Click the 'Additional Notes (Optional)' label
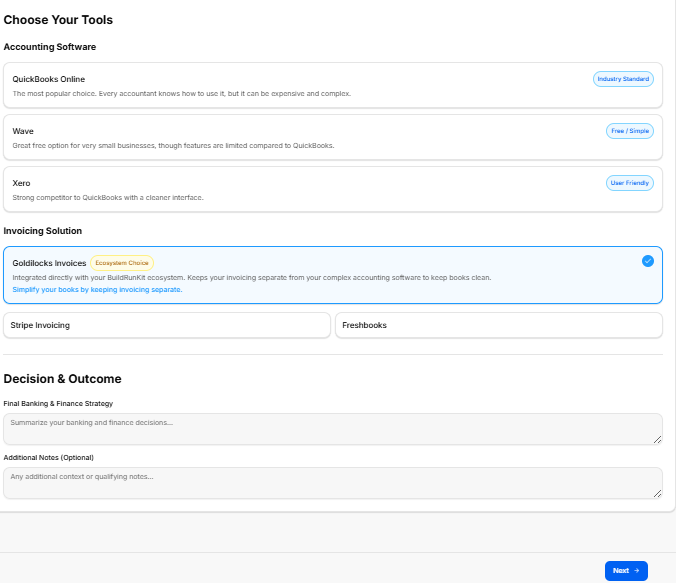The width and height of the screenshot is (676, 583). [x=49, y=458]
